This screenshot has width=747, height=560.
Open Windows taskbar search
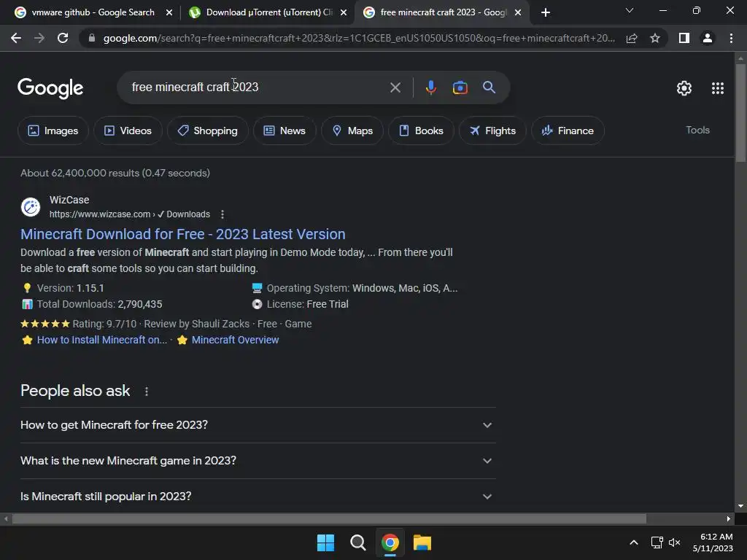tap(357, 542)
